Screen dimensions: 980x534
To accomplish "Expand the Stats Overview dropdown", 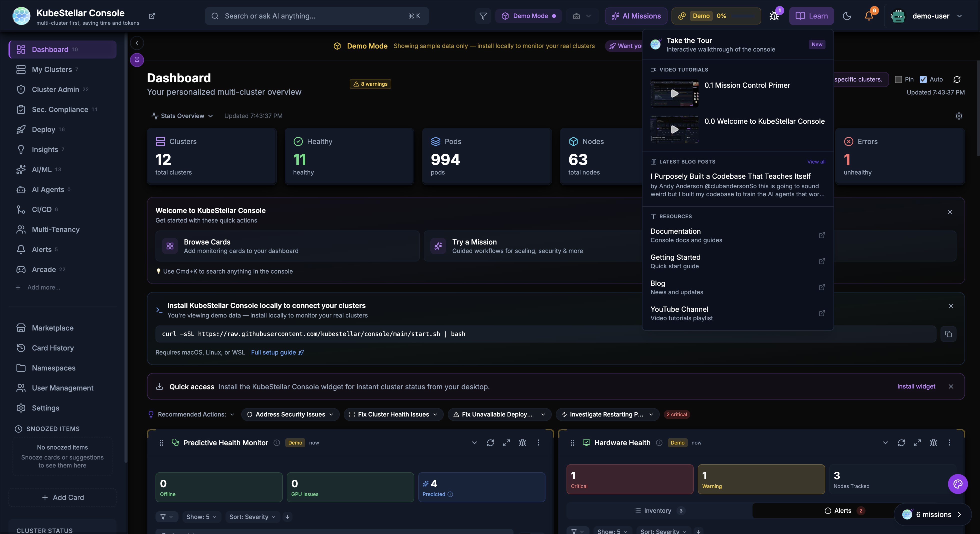I will (182, 116).
